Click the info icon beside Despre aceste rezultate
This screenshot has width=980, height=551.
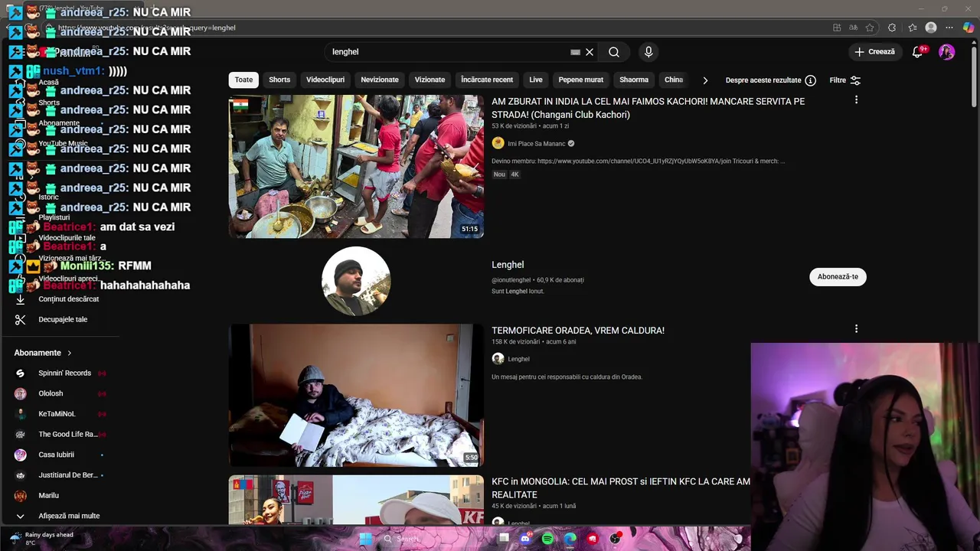pyautogui.click(x=810, y=80)
